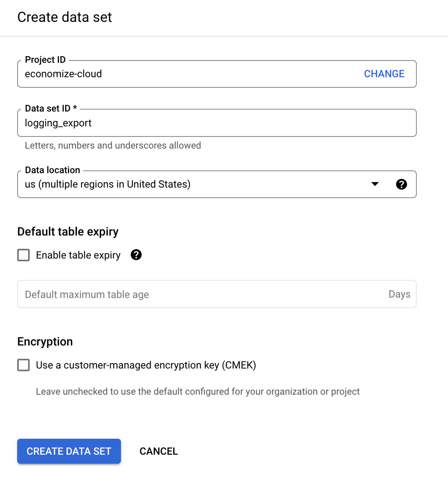The height and width of the screenshot is (482, 448).
Task: Click the 'Encryption' section heading
Action: click(45, 342)
